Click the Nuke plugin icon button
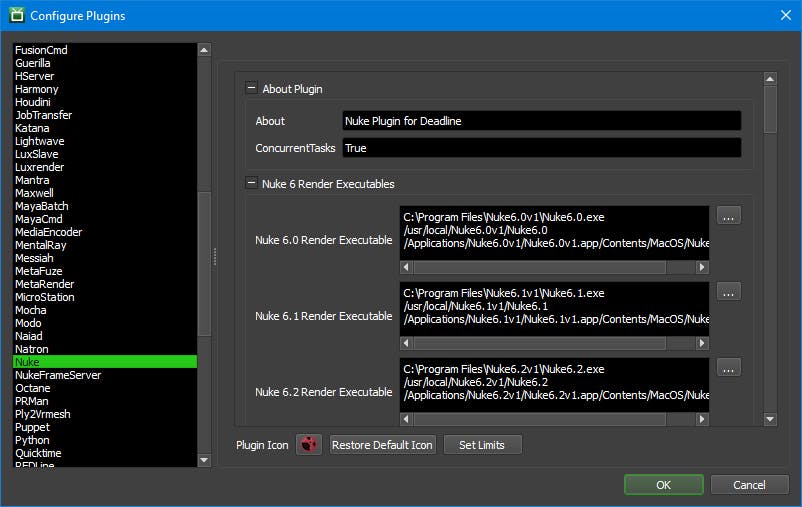Image resolution: width=802 pixels, height=507 pixels. [x=308, y=444]
